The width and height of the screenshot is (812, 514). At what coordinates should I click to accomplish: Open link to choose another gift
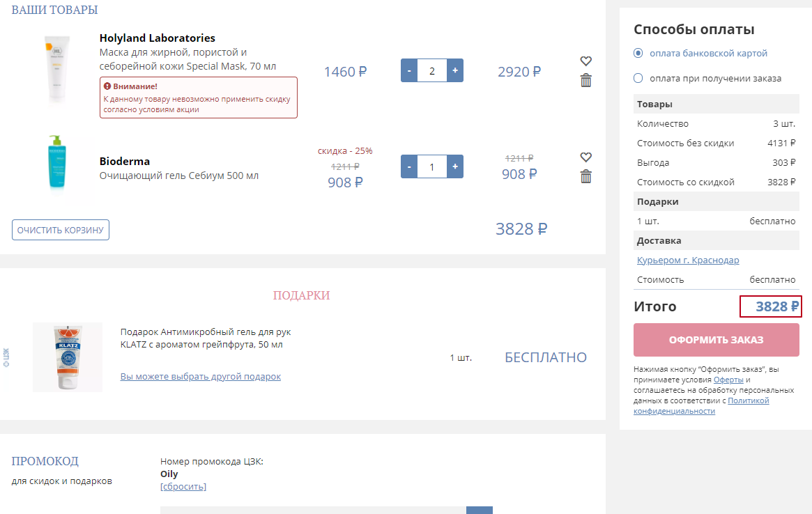tap(200, 376)
